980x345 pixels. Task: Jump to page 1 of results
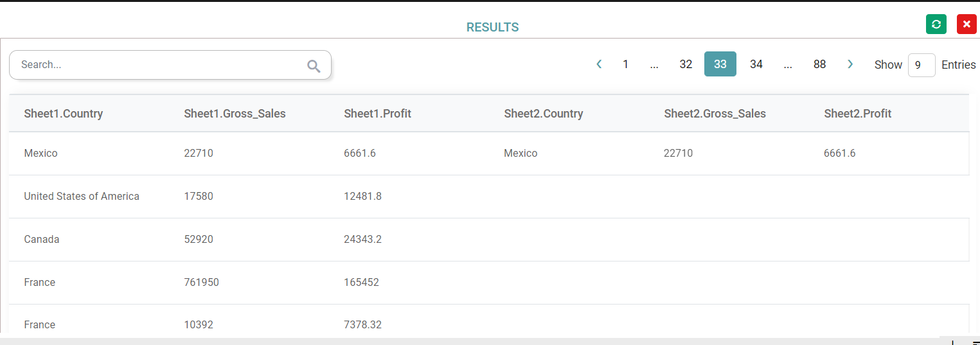[625, 64]
